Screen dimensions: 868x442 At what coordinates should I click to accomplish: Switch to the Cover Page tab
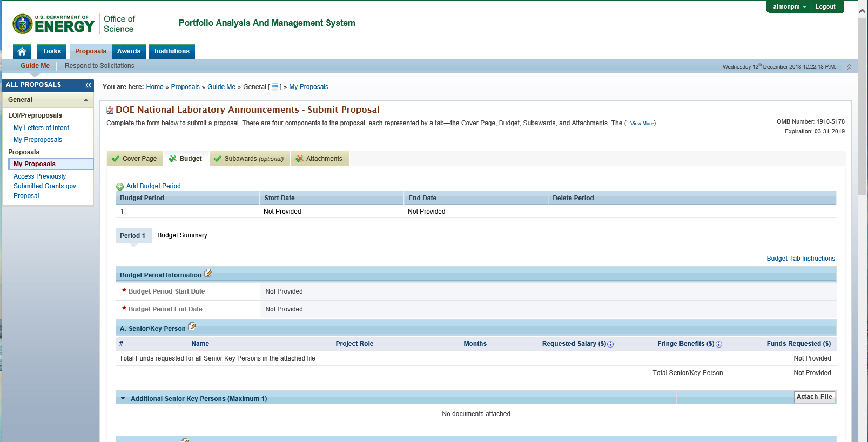(x=135, y=159)
